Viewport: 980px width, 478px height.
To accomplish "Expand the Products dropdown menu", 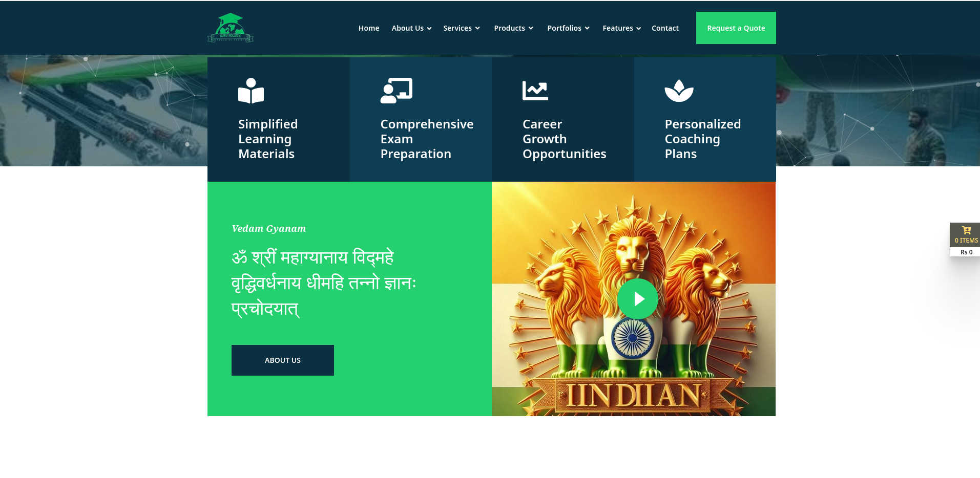I will point(514,28).
